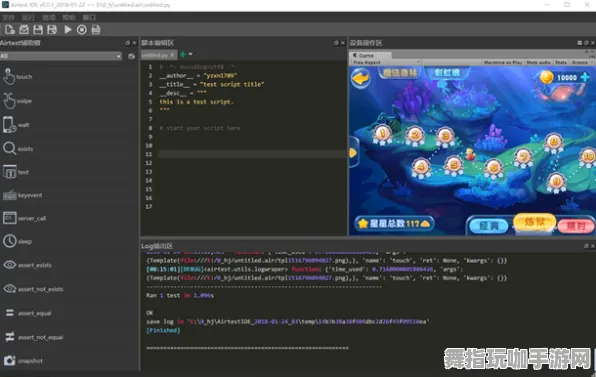The height and width of the screenshot is (377, 596).
Task: Open the report viewer toolbar icon
Action: click(x=96, y=30)
